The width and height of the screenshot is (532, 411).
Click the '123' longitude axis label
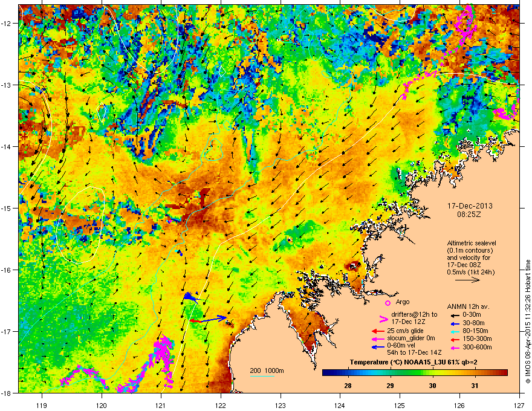281,405
